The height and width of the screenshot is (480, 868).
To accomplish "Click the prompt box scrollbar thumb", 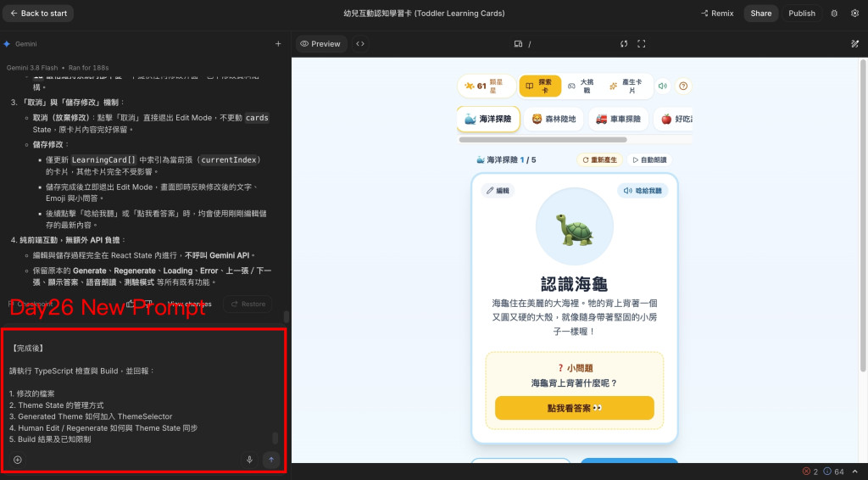I will tap(275, 438).
